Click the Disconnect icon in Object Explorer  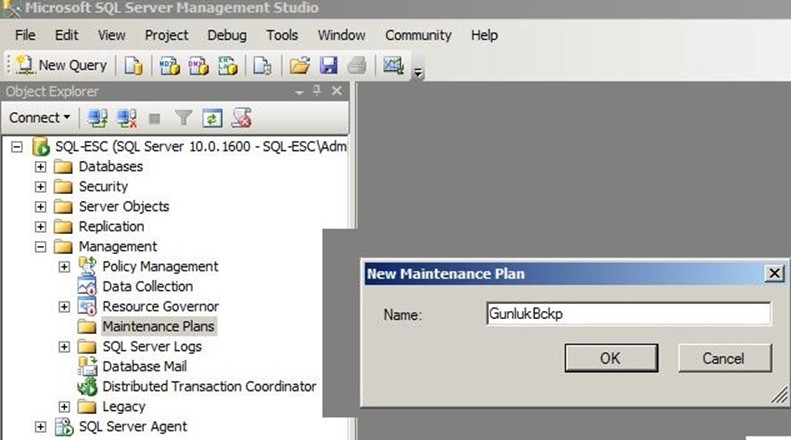pos(126,118)
